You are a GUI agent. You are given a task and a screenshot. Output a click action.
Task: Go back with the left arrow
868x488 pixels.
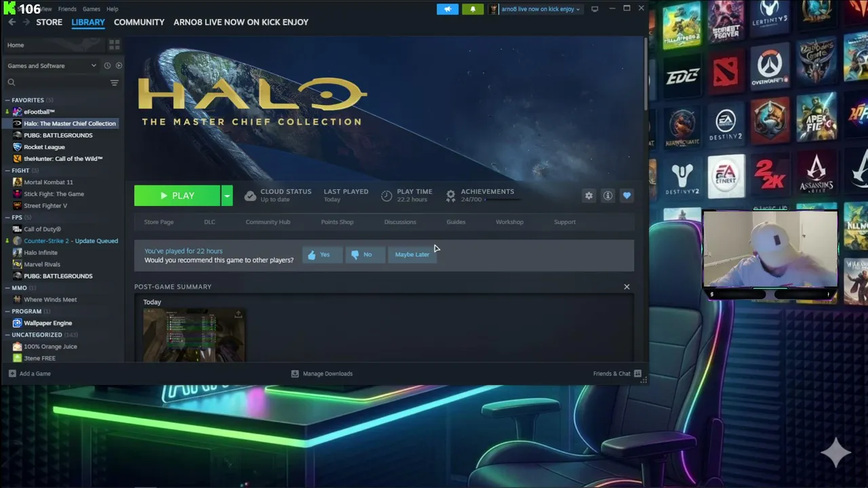[x=12, y=22]
